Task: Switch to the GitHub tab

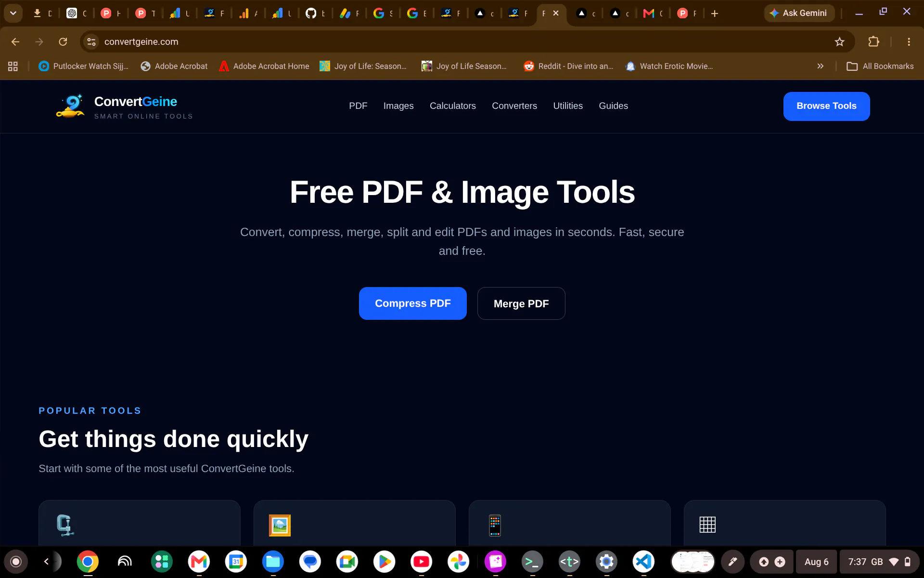Action: click(x=316, y=13)
